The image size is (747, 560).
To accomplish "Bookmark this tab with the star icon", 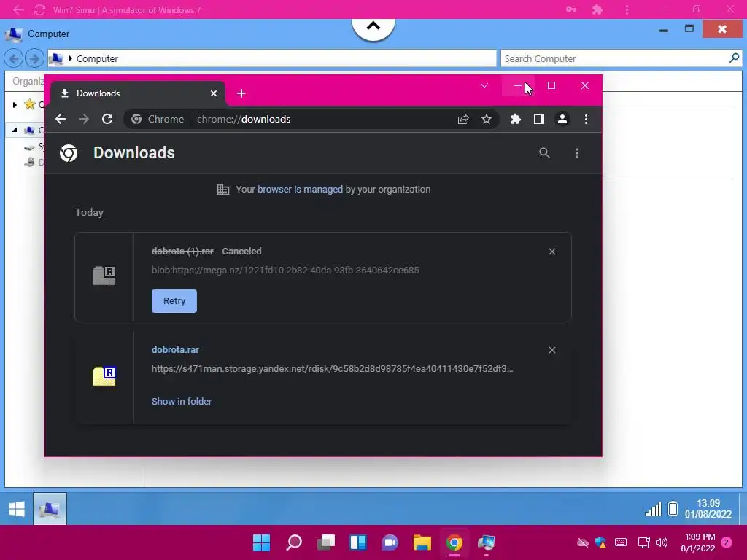I will [x=486, y=119].
